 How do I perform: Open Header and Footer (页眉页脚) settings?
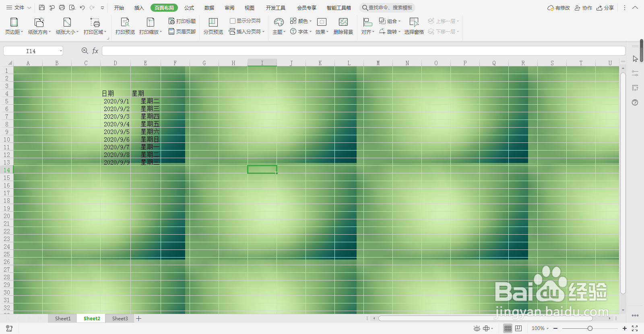pos(182,31)
